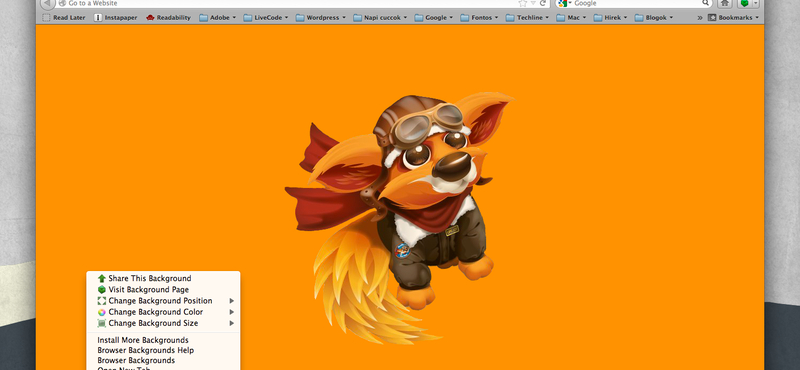
Task: Open the Read Later bookmarklet
Action: point(64,17)
